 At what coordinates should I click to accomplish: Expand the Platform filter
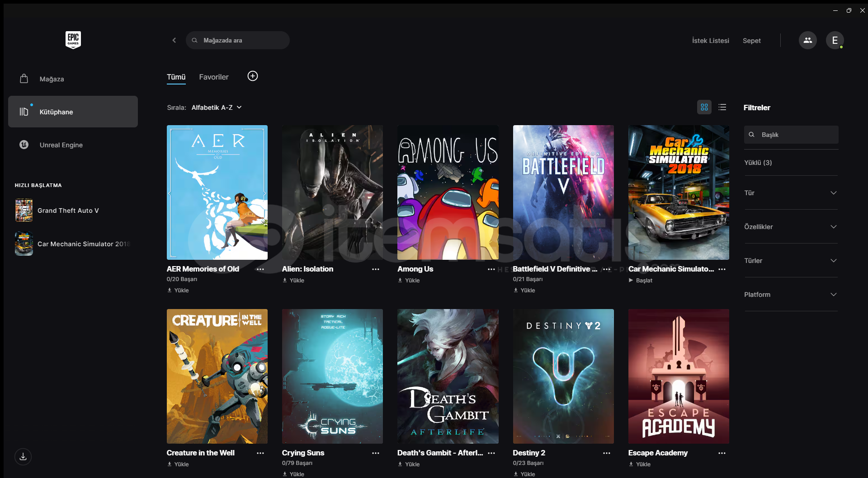(x=791, y=295)
